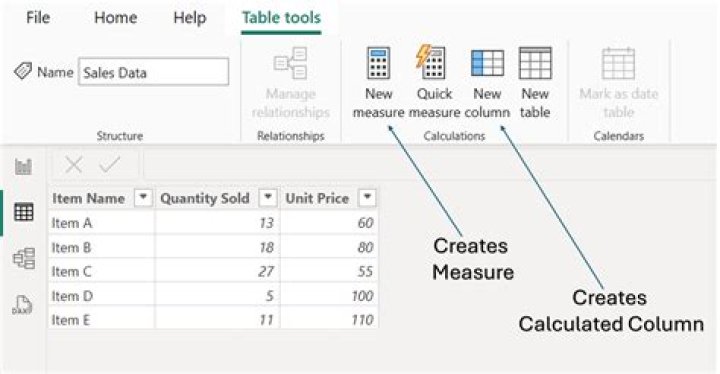Click the Sales Data name field
The image size is (720, 374).
pos(153,72)
